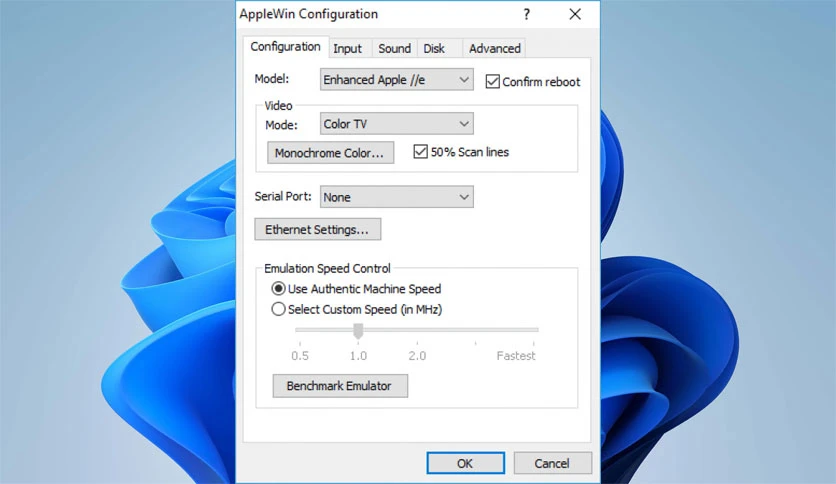Open the Input tab

tap(348, 49)
